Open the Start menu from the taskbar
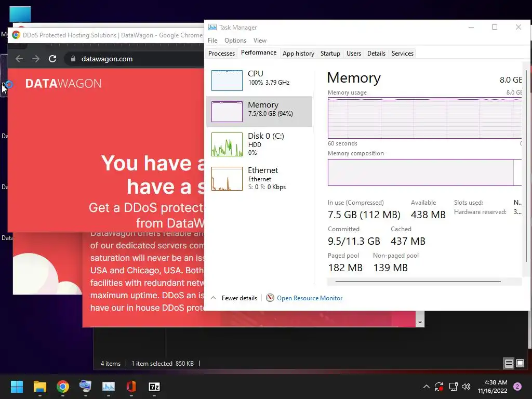 (17, 387)
